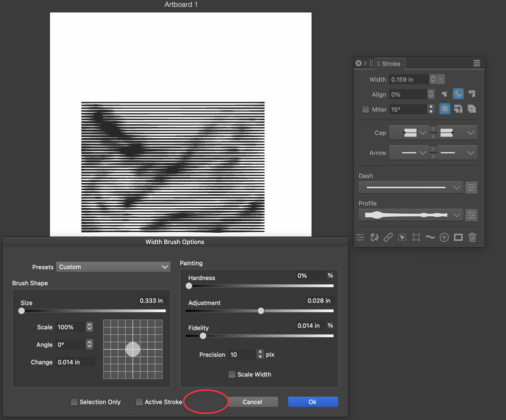Click the Adjustment slider handle
Image resolution: width=506 pixels, height=420 pixels.
point(261,311)
